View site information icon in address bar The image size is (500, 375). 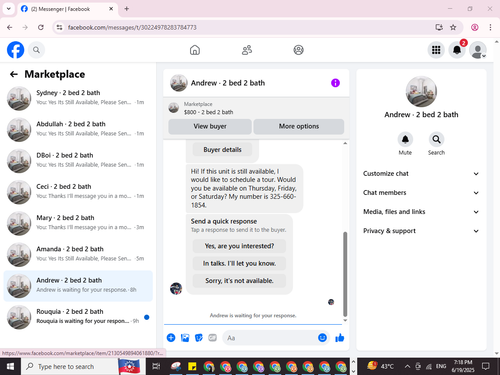pos(59,27)
